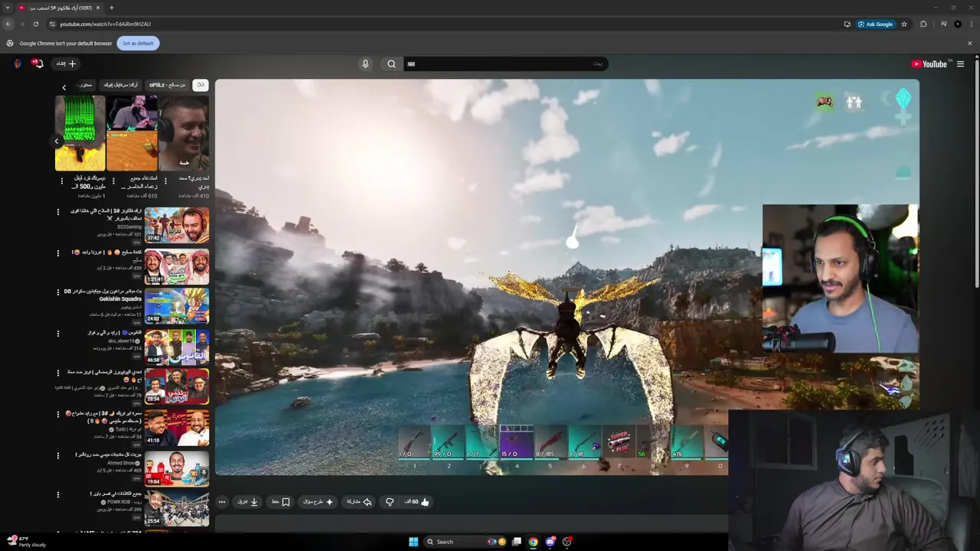The height and width of the screenshot is (551, 980).
Task: Open the notifications bell with 9+ badge
Action: point(38,64)
